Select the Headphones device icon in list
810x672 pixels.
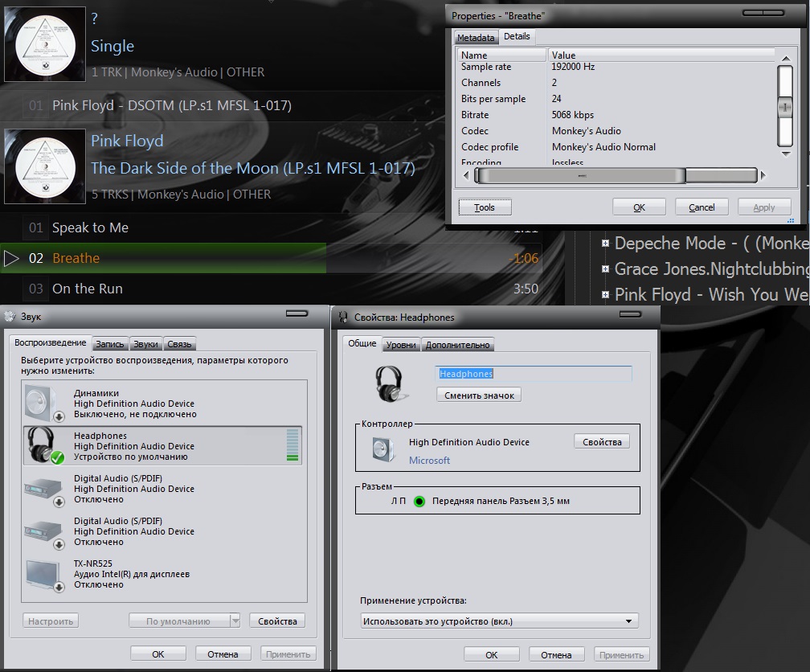click(x=42, y=445)
